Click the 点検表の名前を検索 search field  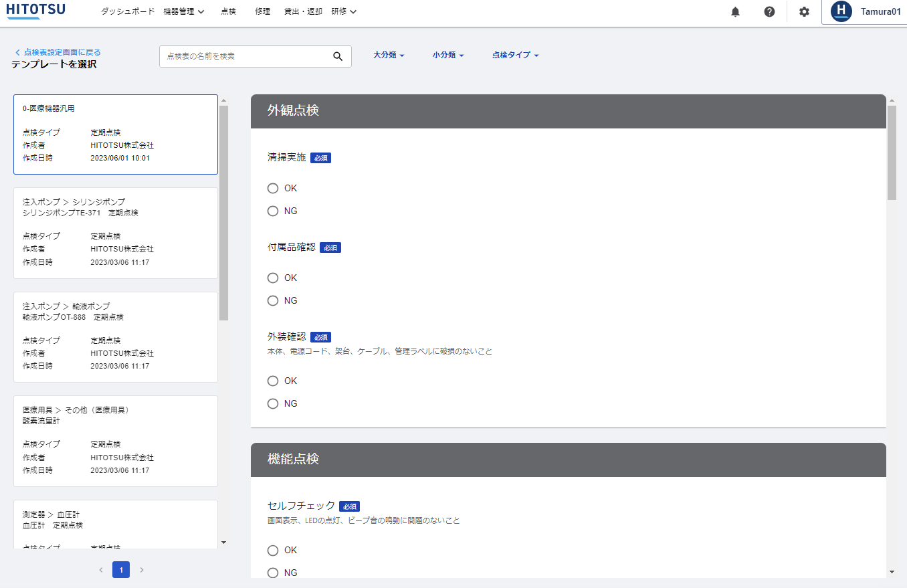pos(256,56)
